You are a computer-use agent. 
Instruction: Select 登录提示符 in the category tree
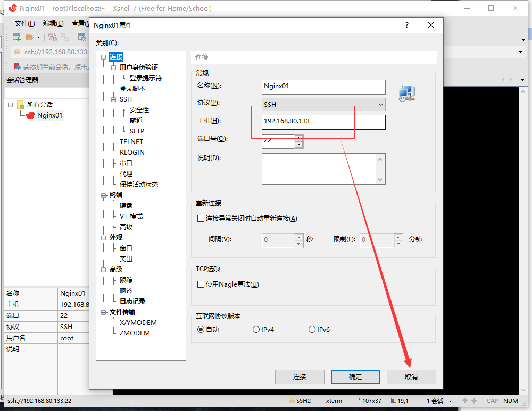146,78
